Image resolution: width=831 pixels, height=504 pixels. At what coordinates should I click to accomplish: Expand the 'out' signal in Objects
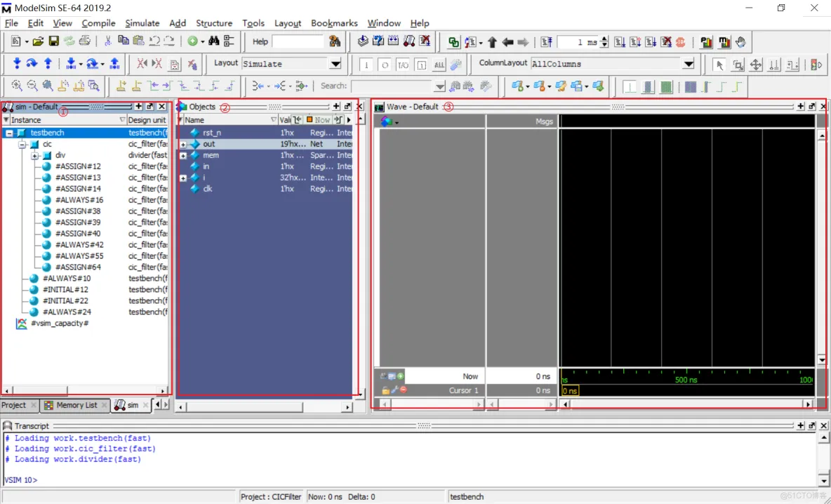(x=183, y=144)
